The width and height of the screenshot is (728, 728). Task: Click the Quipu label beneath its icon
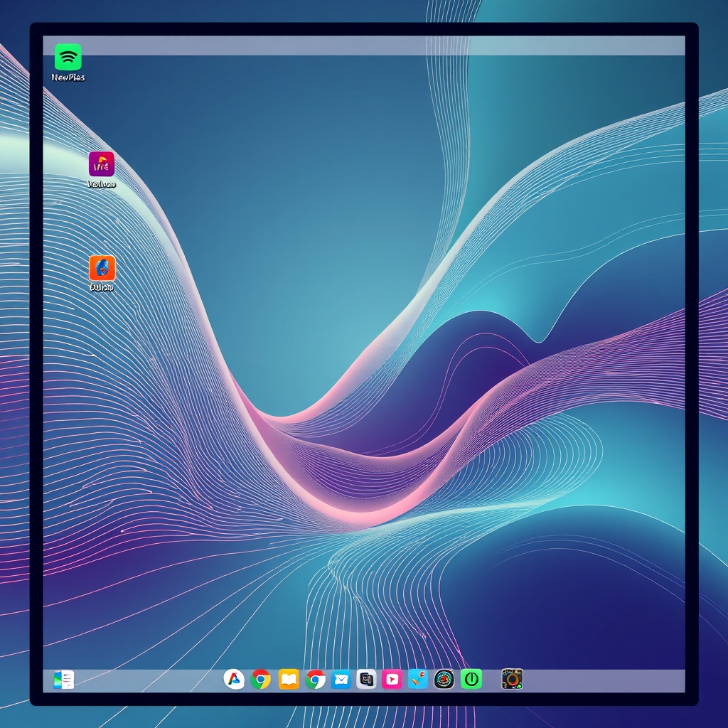(x=101, y=289)
